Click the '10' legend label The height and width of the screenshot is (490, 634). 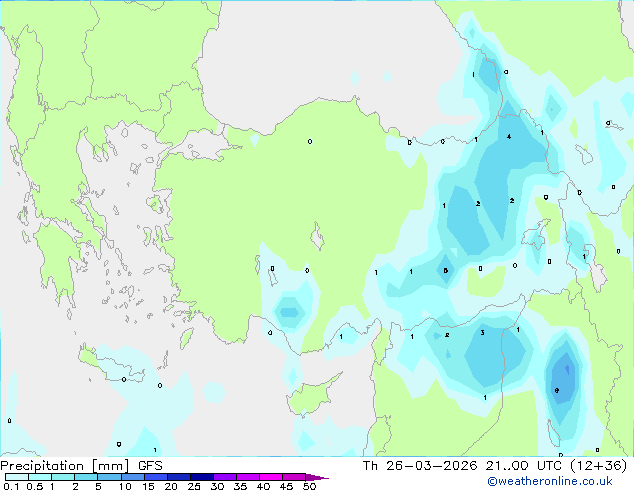(x=125, y=486)
